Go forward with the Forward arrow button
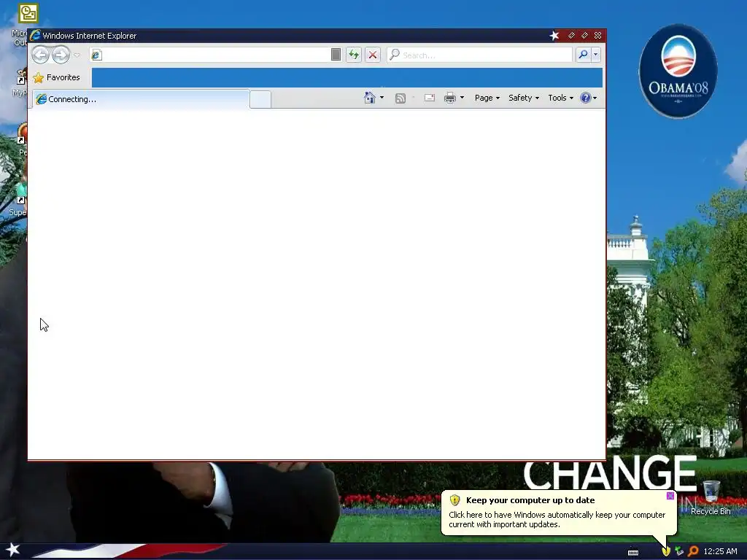This screenshot has width=747, height=560. 61,55
